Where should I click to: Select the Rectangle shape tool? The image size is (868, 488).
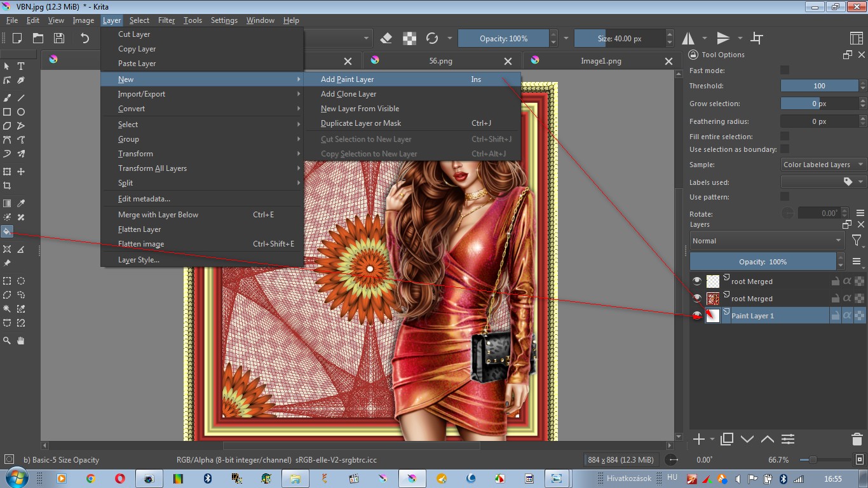tap(7, 112)
